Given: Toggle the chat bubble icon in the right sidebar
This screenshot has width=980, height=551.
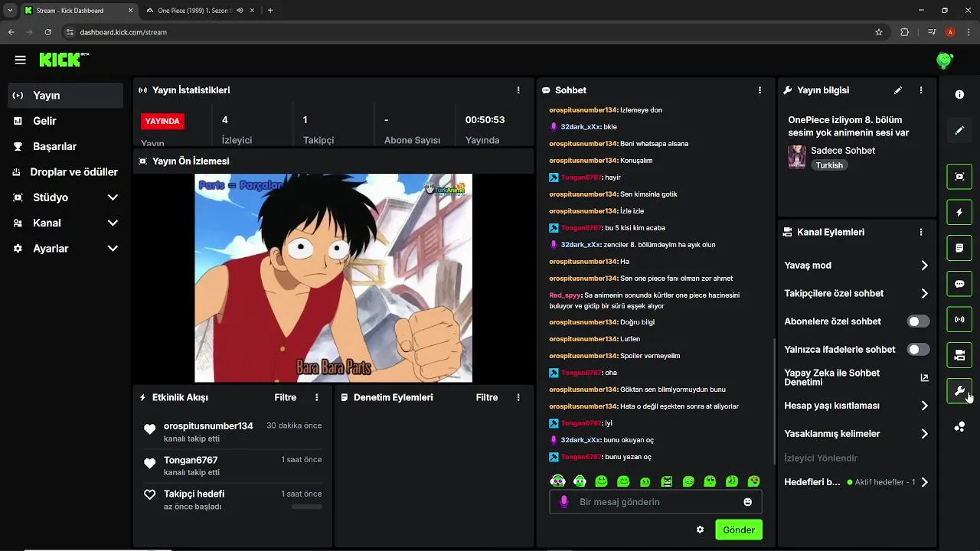Looking at the screenshot, I should (959, 284).
